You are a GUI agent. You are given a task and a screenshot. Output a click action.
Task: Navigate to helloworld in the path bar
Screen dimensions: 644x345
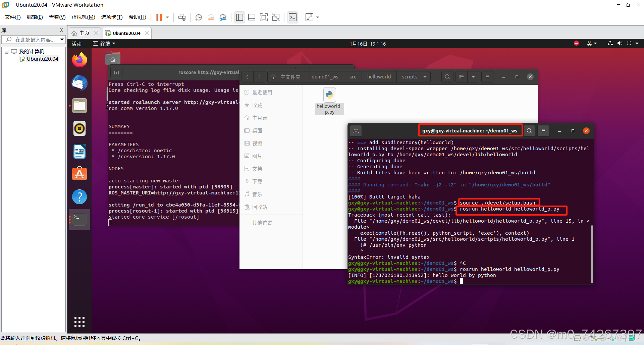tap(379, 77)
